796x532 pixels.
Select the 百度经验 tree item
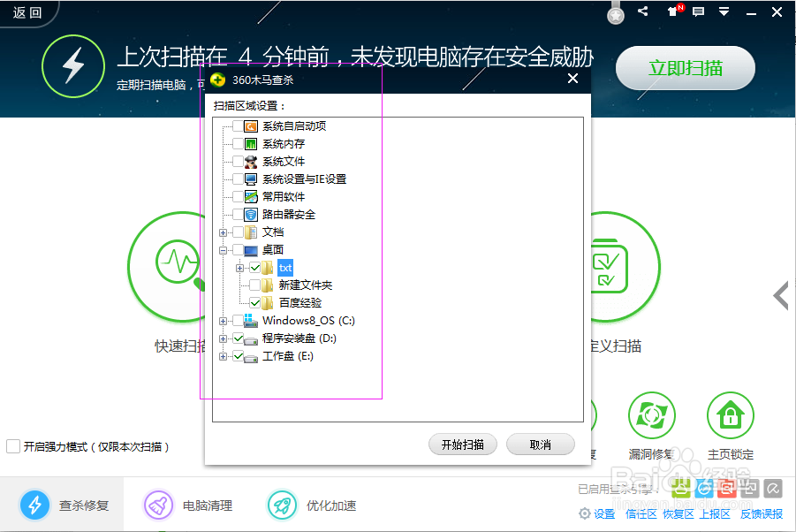pos(300,303)
